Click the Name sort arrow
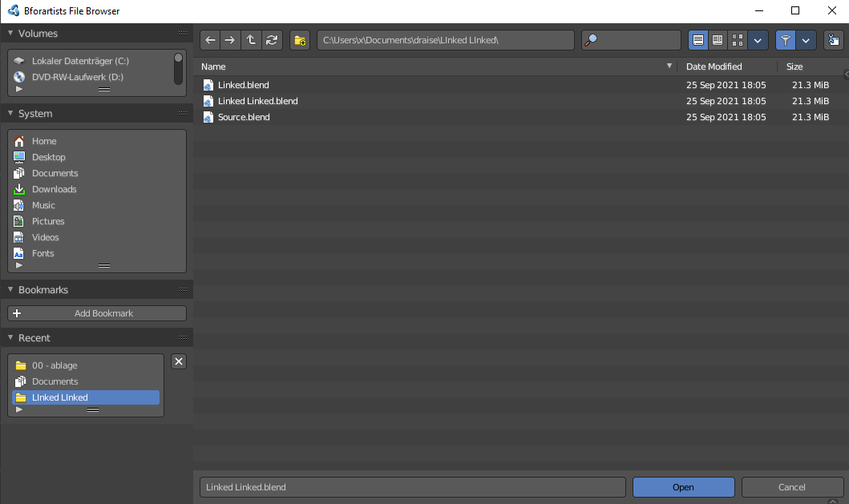 669,66
